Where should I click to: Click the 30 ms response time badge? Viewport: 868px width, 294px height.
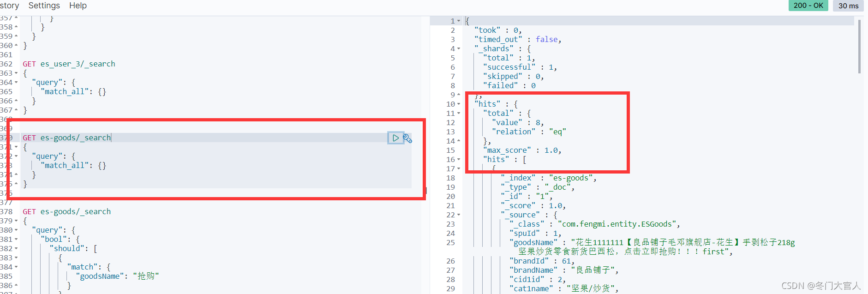pyautogui.click(x=848, y=6)
